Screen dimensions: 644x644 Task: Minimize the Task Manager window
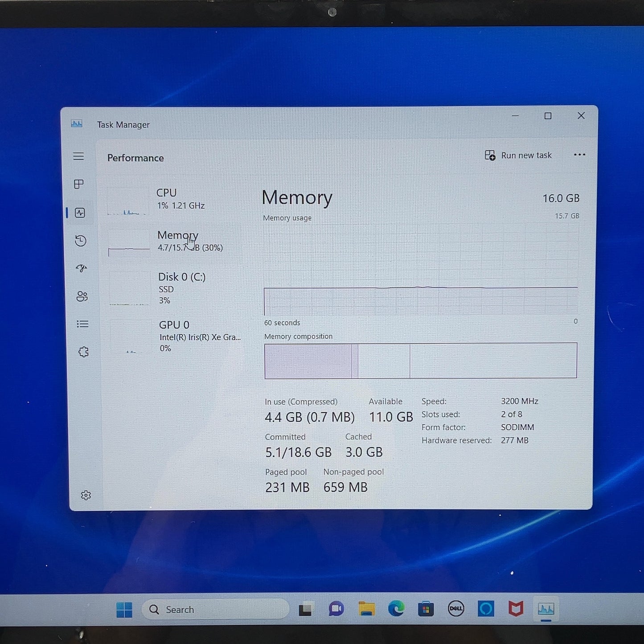coord(515,116)
